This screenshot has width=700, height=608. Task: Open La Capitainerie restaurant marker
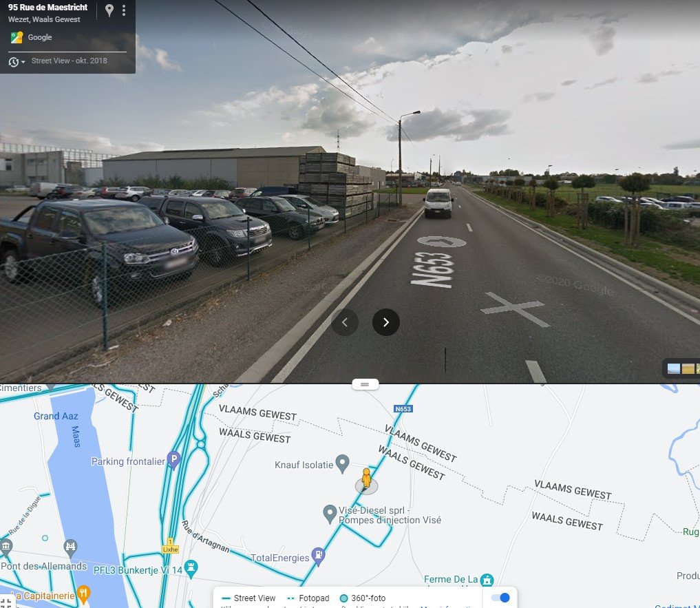coord(83,594)
